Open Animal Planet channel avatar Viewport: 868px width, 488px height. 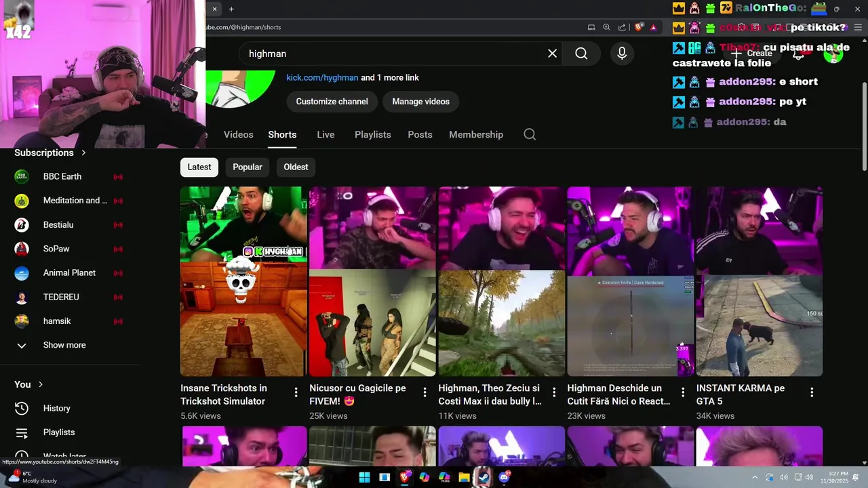(x=22, y=272)
